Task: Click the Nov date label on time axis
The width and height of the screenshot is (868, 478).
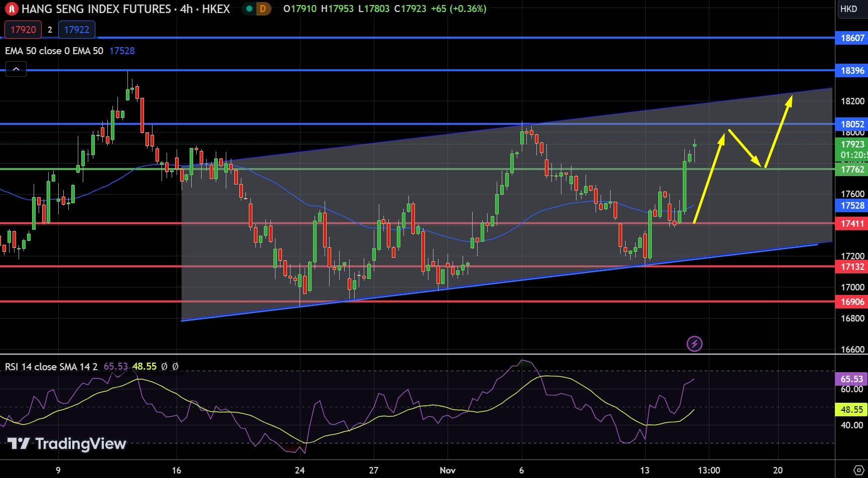Action: pos(447,470)
